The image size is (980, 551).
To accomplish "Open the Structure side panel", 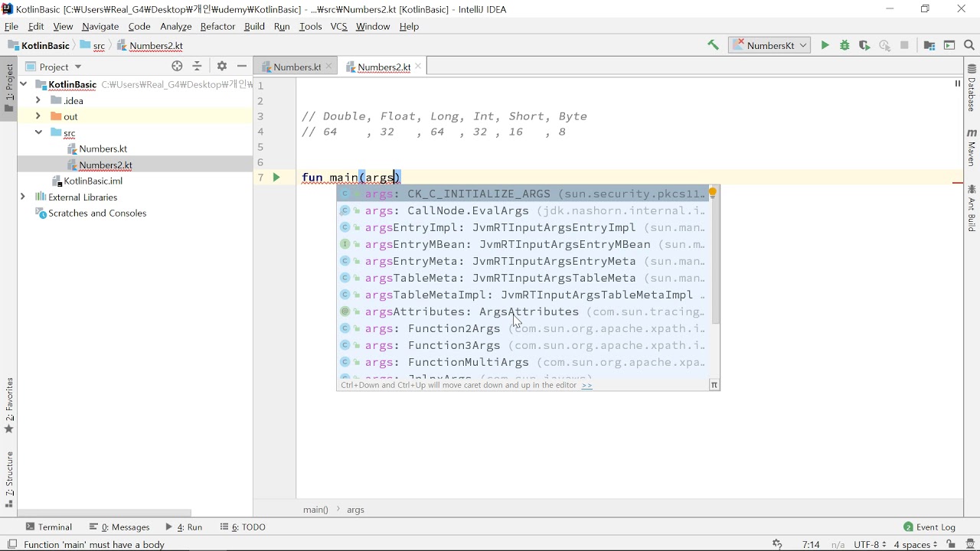I will pyautogui.click(x=9, y=479).
